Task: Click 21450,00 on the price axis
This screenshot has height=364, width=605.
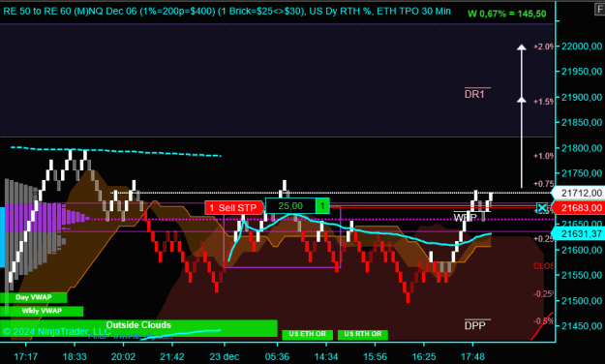Action: [x=582, y=326]
